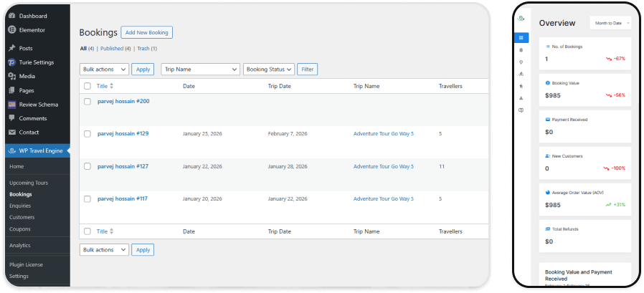Expand the Trip Name filter dropdown
Screen dimensions: 644x293
pos(199,69)
